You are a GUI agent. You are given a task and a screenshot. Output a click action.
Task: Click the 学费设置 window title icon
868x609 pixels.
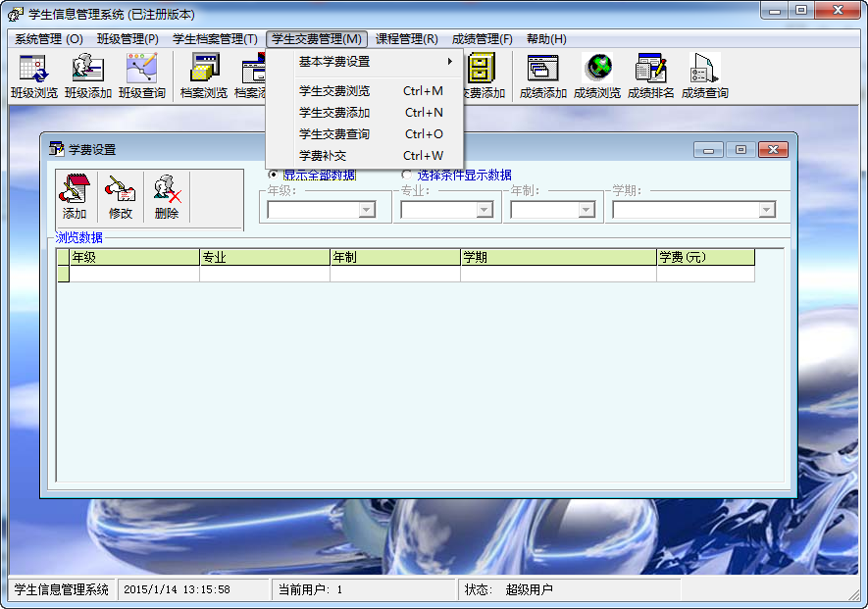(x=56, y=149)
